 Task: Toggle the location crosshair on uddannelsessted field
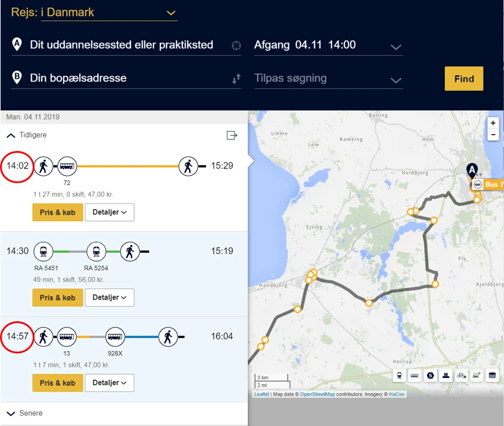click(x=236, y=44)
